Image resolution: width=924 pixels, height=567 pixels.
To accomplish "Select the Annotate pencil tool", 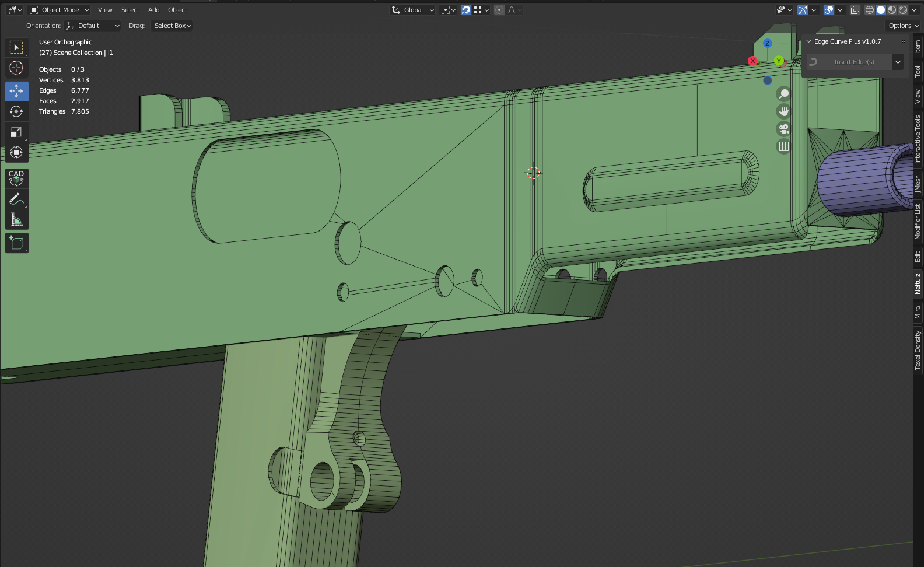I will pos(16,199).
